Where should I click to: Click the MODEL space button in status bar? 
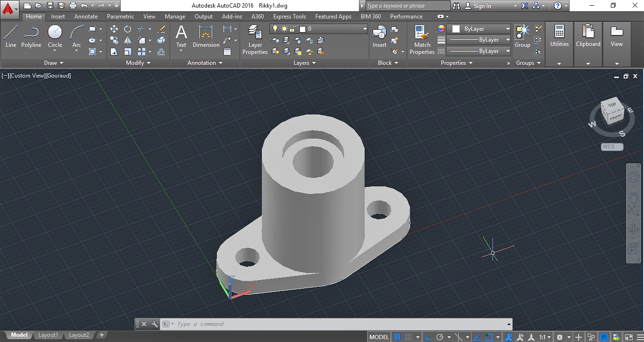coord(379,337)
